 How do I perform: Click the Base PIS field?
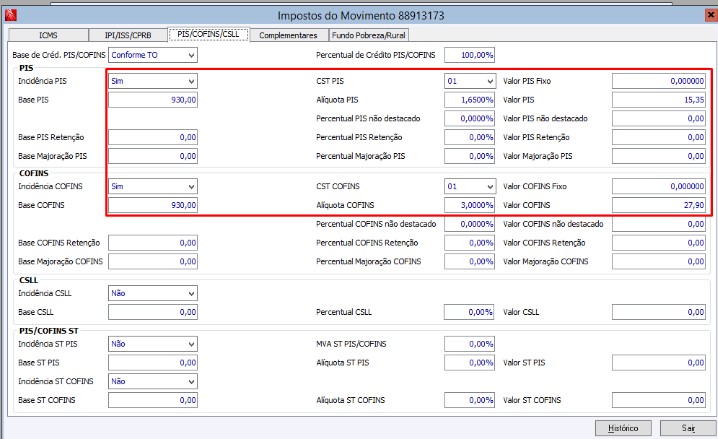[153, 100]
